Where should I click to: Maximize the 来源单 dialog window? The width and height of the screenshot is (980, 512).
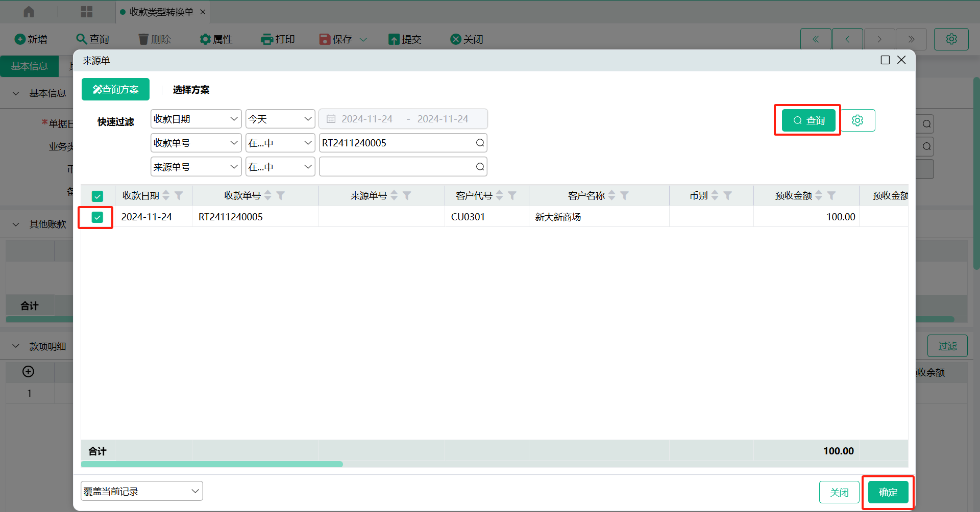pos(885,60)
